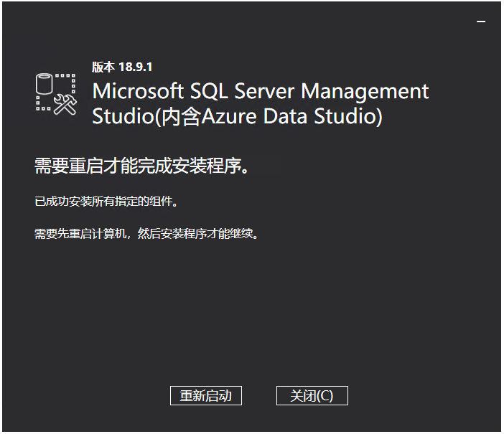
Task: Click the wrench and screwdriver logo graphic
Action: click(65, 105)
